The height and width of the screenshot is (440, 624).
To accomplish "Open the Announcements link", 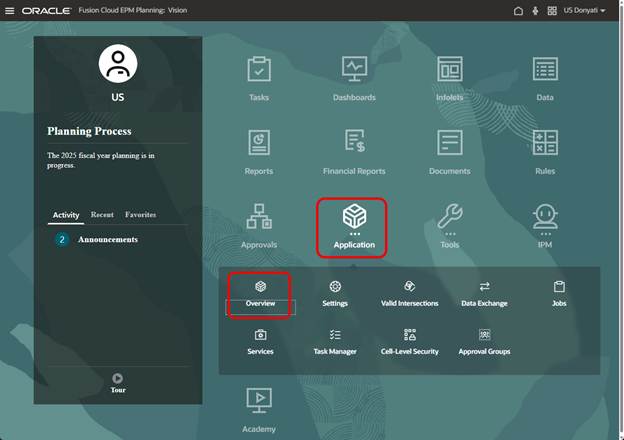I will (x=108, y=240).
